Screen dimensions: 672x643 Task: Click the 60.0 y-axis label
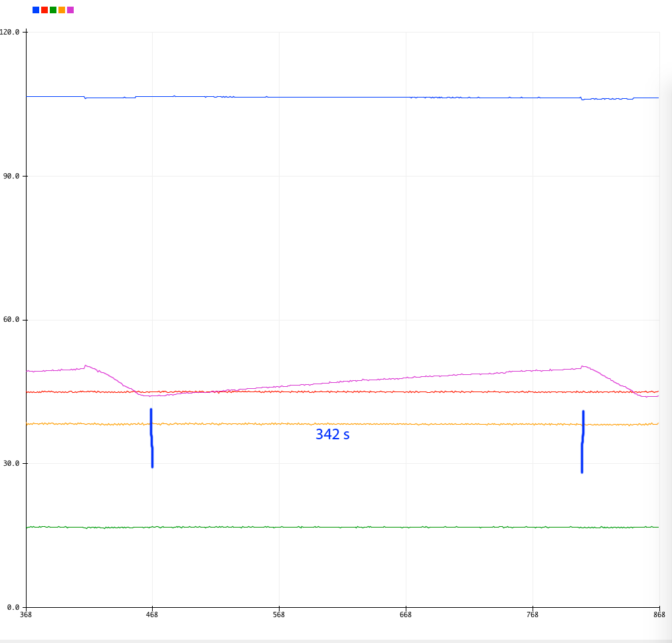(x=12, y=320)
